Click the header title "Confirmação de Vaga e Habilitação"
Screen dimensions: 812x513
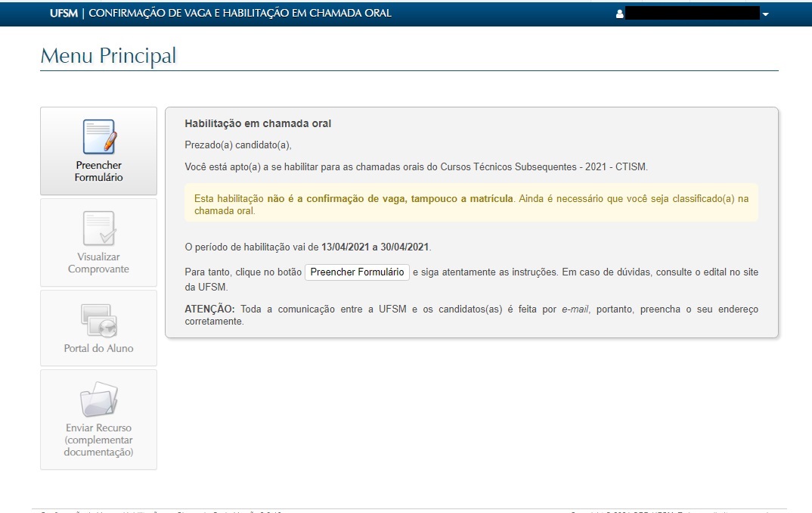(240, 13)
